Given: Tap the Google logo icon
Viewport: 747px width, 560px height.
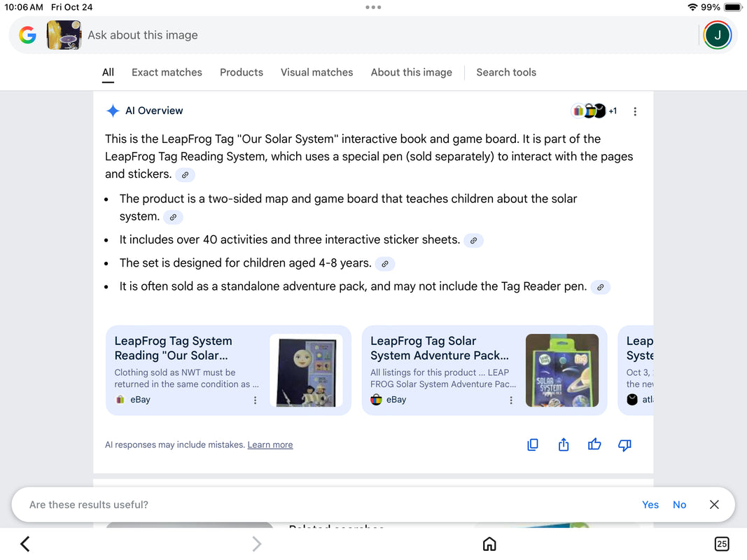Looking at the screenshot, I should tap(27, 35).
